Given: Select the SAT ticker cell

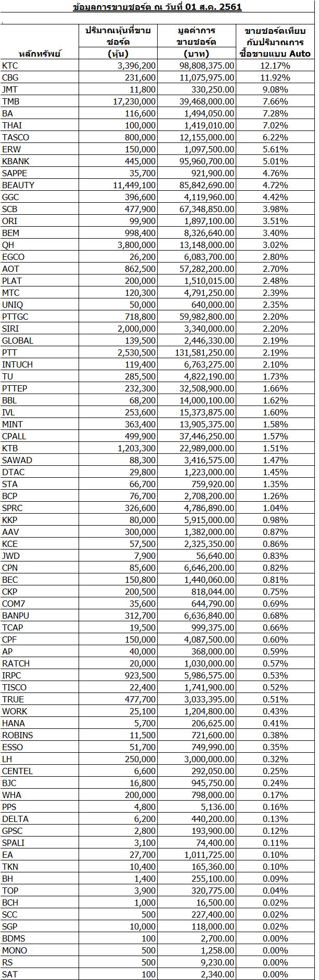Looking at the screenshot, I should pyautogui.click(x=9, y=974).
